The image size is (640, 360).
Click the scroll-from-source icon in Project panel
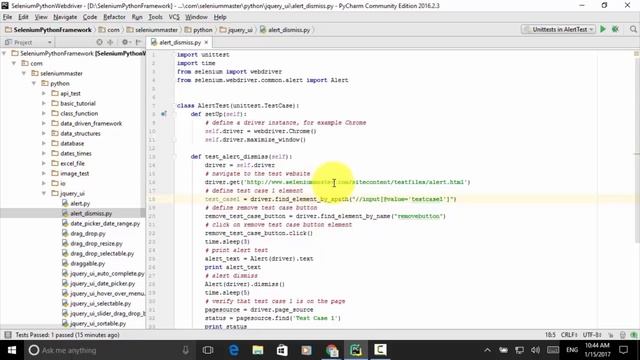(x=99, y=42)
